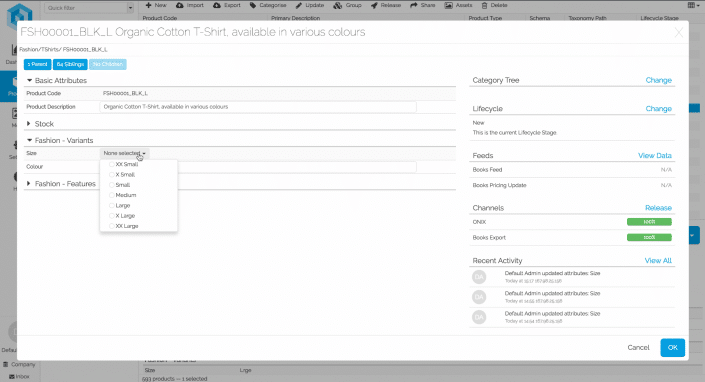Click the No Children button

pos(108,64)
